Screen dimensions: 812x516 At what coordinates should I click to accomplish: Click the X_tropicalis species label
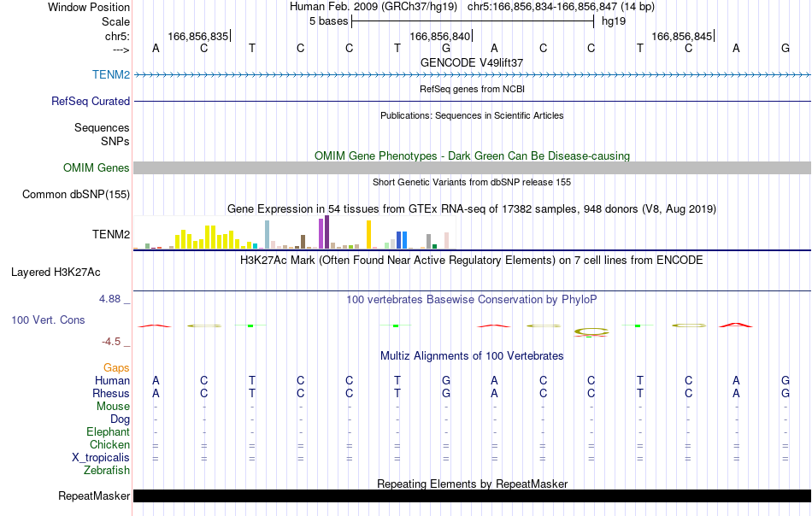(x=101, y=458)
